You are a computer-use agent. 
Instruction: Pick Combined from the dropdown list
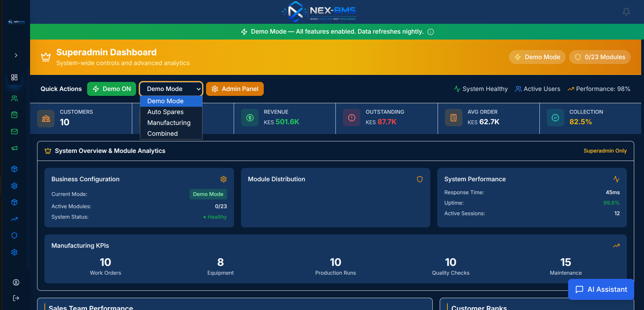pyautogui.click(x=171, y=134)
